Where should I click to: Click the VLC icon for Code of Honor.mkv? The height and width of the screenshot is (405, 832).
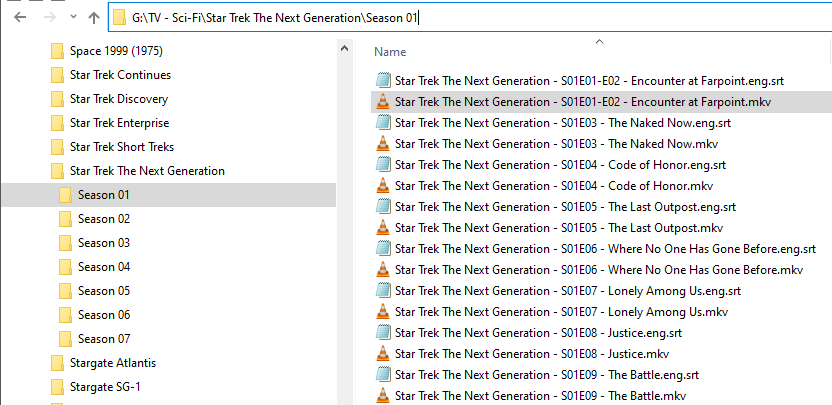pos(382,186)
